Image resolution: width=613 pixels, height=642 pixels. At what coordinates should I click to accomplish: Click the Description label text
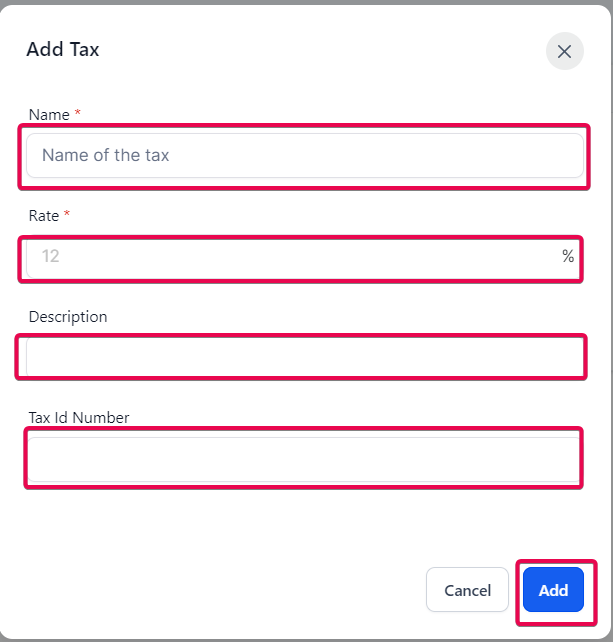coord(68,317)
